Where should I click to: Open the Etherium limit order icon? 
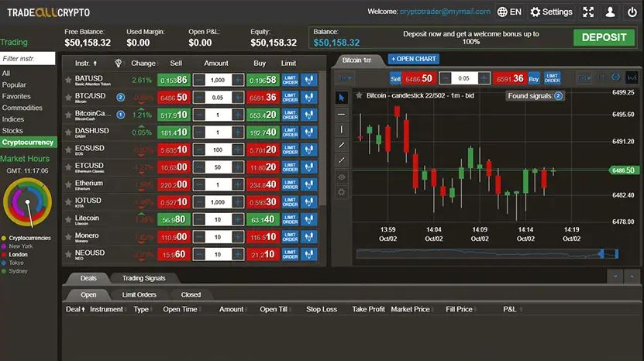(290, 185)
